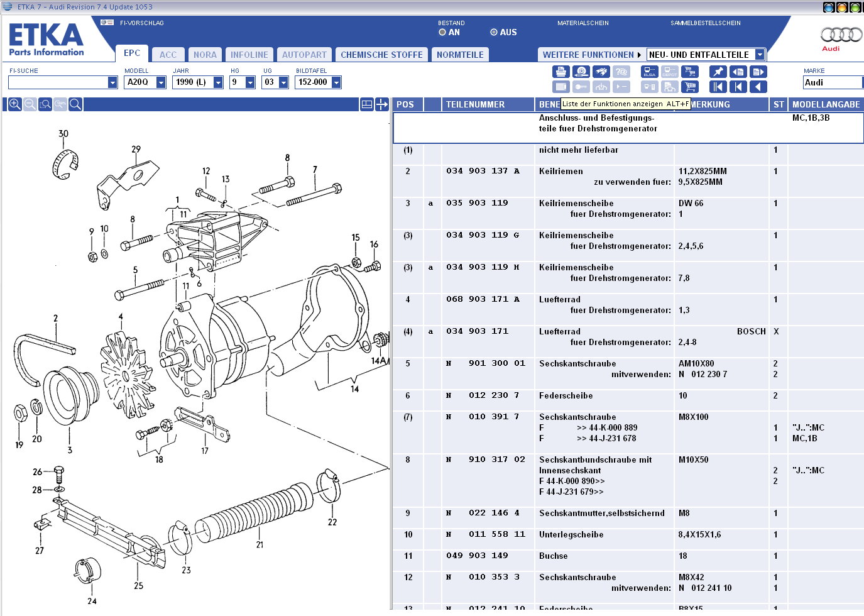This screenshot has width=864, height=616.
Task: Select the BESTAND AUS radio button
Action: 494,33
